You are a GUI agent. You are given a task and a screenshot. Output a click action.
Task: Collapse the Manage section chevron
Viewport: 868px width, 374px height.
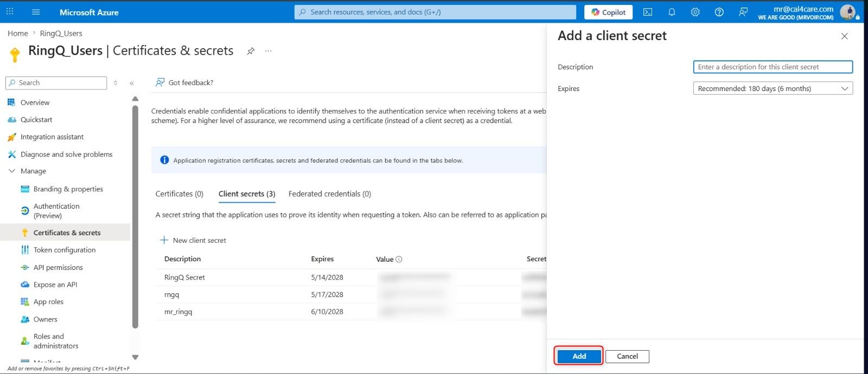click(12, 171)
